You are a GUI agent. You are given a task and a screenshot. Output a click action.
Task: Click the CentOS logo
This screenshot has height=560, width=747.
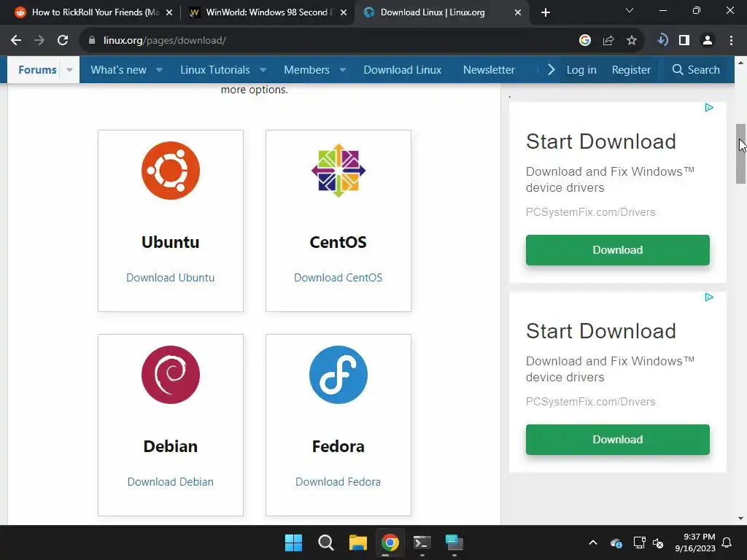point(338,171)
